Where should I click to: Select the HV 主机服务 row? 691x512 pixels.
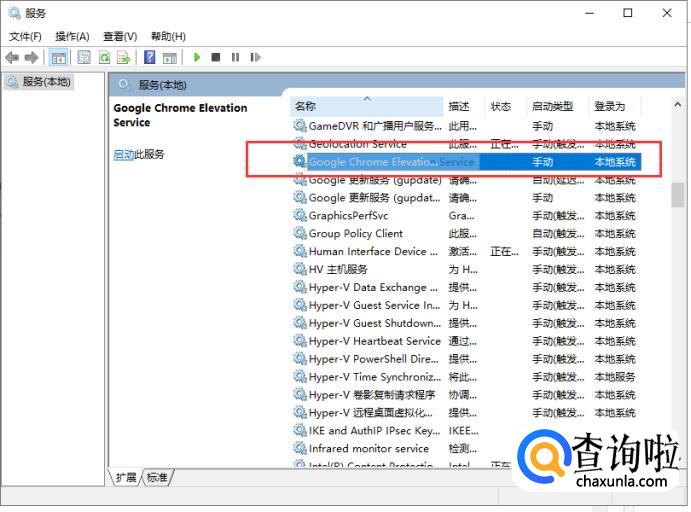[x=466, y=270]
